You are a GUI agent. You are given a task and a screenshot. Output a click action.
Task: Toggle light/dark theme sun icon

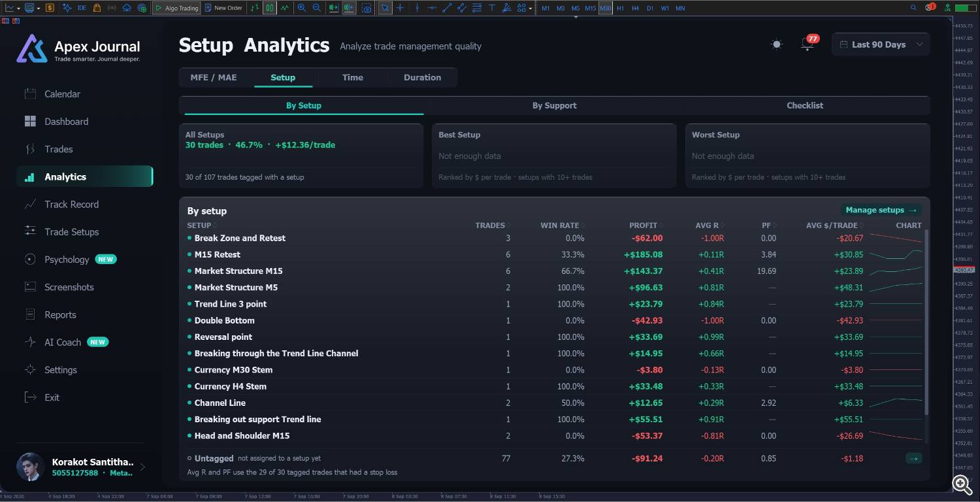coord(776,44)
